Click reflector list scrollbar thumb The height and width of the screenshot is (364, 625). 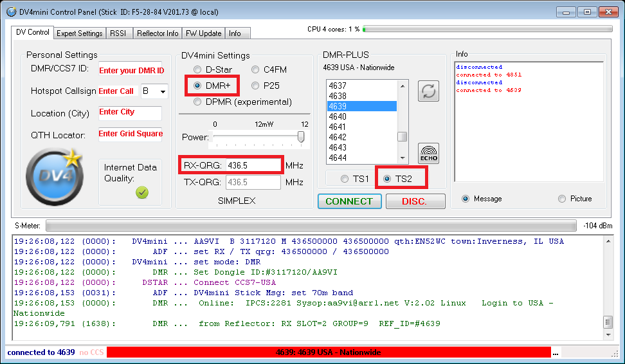point(403,137)
